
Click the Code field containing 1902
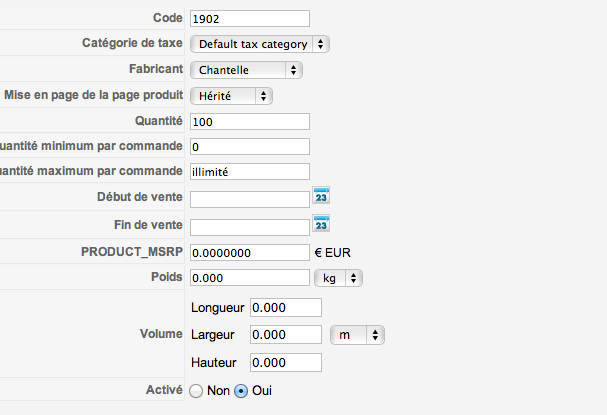[250, 19]
